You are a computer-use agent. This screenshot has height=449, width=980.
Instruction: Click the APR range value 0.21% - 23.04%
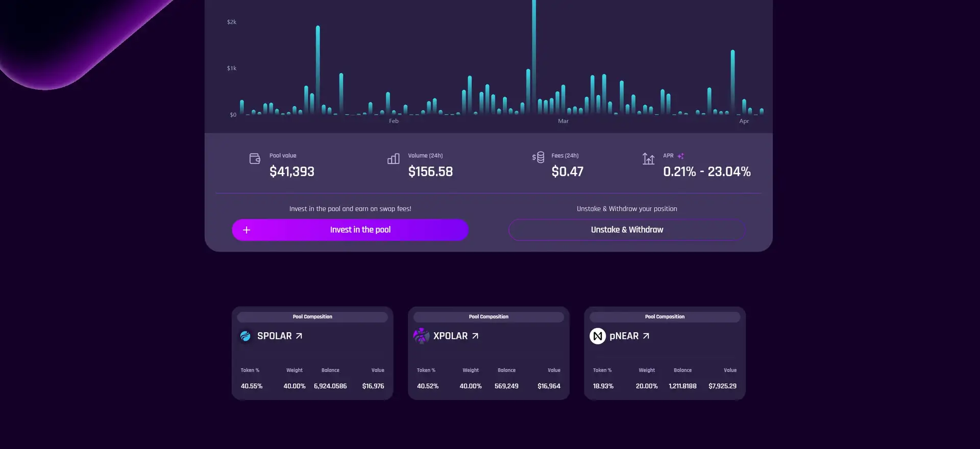point(706,172)
